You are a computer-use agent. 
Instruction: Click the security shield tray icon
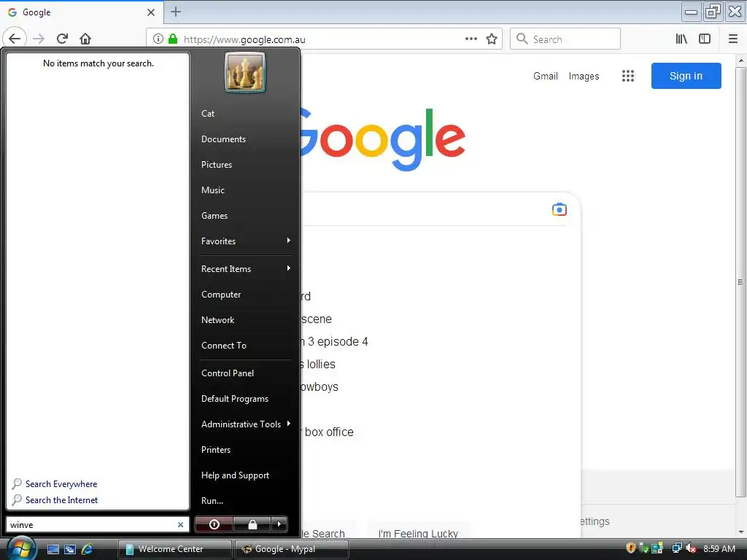coord(630,548)
